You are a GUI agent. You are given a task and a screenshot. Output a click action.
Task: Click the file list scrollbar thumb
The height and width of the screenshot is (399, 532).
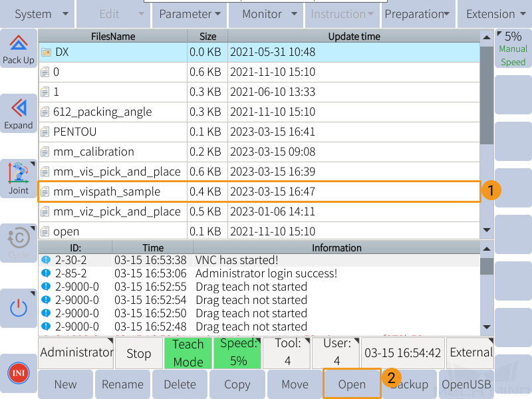pyautogui.click(x=487, y=95)
